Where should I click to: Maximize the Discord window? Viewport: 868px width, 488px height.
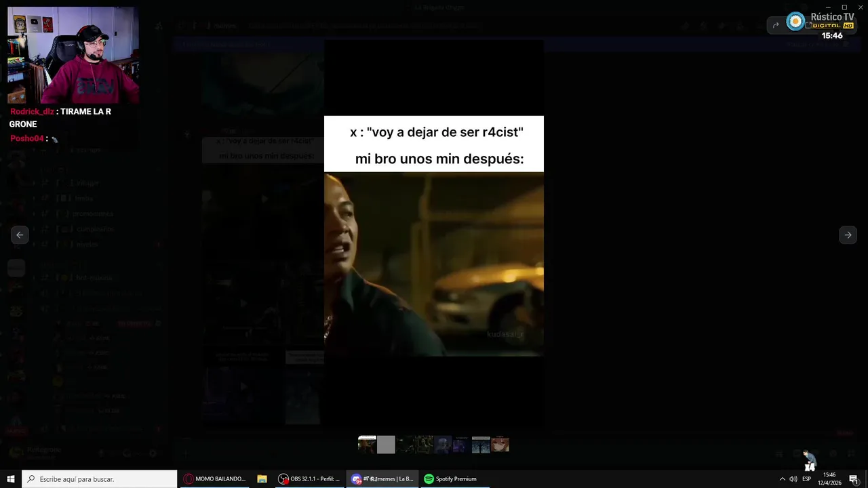(x=844, y=7)
